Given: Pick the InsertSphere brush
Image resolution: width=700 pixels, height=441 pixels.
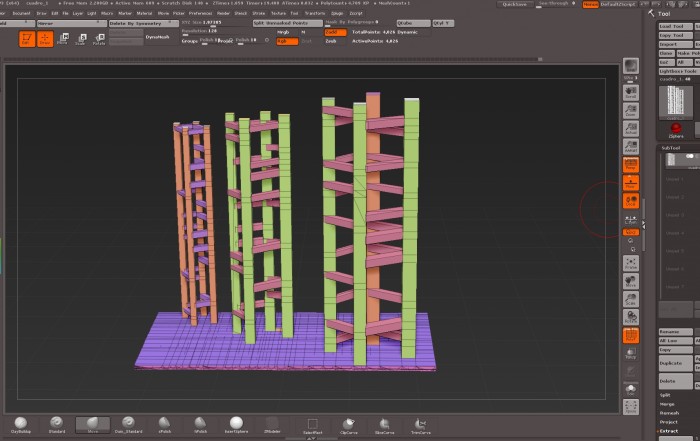Looking at the screenshot, I should [x=236, y=424].
